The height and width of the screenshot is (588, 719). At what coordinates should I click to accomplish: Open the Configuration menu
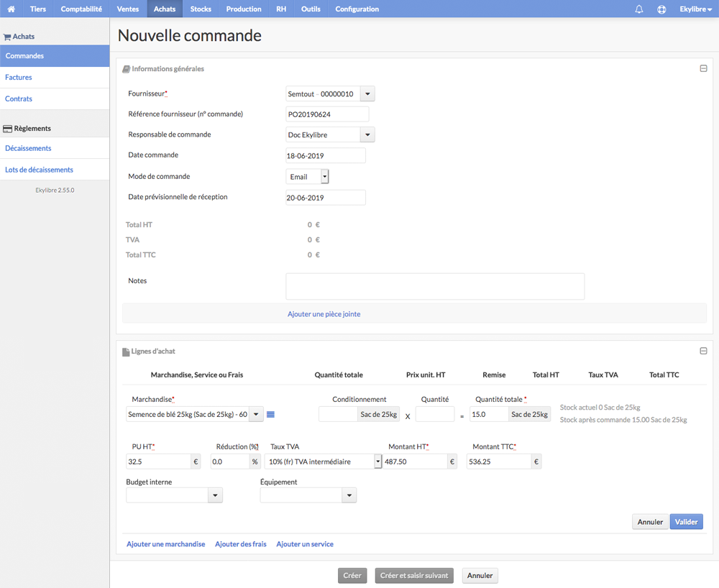[x=357, y=9]
